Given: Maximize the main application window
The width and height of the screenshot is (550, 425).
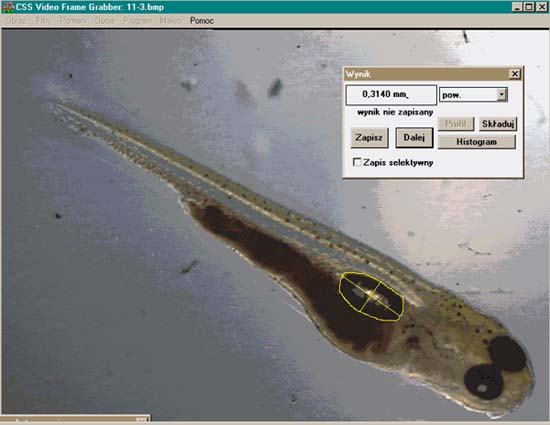Looking at the screenshot, I should [529, 7].
